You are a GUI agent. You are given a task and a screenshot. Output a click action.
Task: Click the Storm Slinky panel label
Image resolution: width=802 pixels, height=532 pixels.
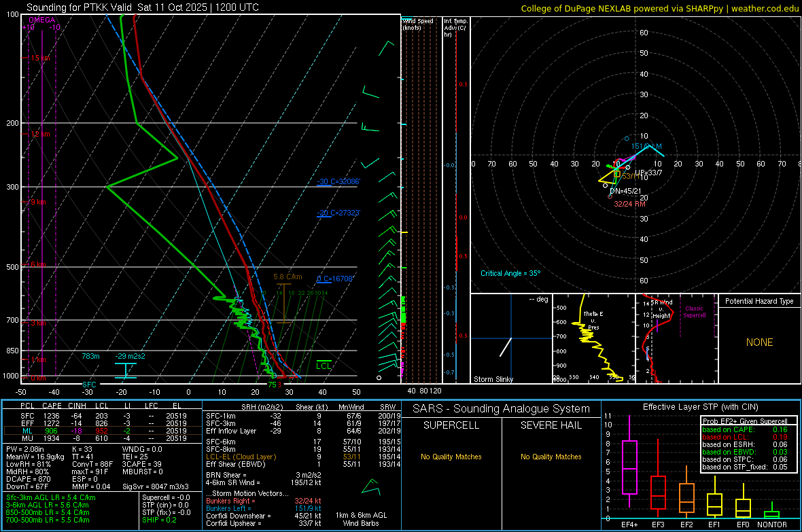493,379
